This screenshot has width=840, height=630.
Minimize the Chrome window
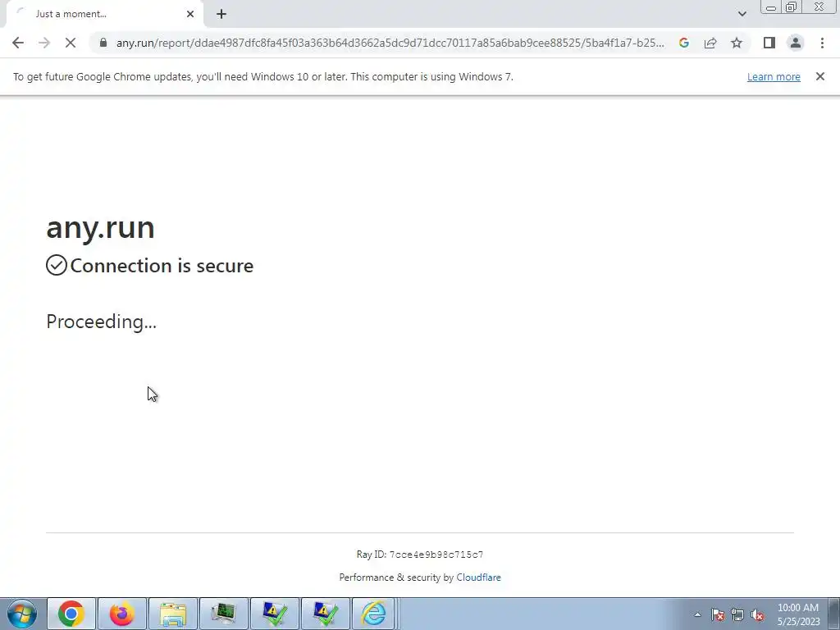[771, 7]
